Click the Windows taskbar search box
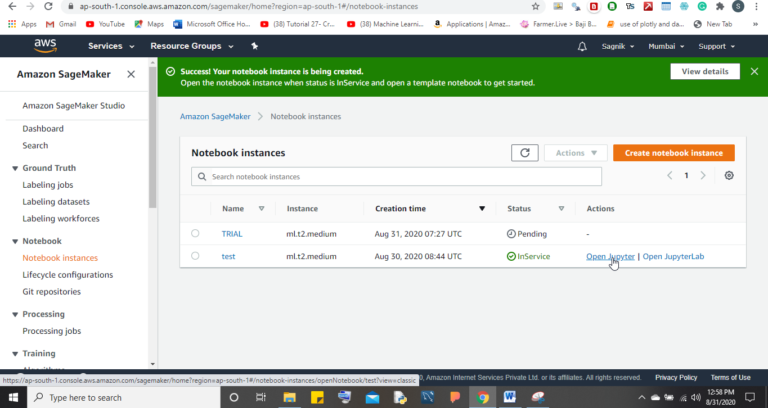The height and width of the screenshot is (408, 768). pyautogui.click(x=123, y=397)
